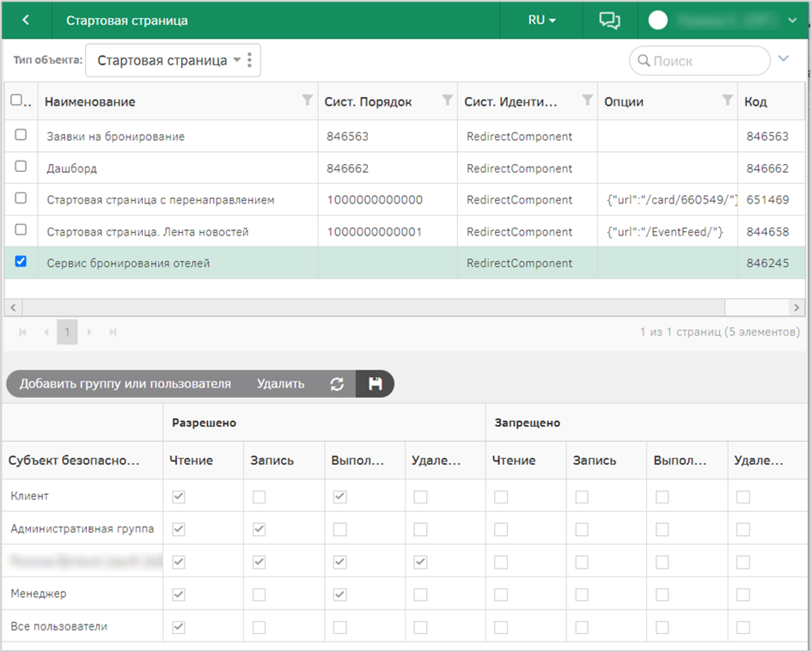Click the Менеджер subject row
The height and width of the screenshot is (652, 812).
(82, 594)
